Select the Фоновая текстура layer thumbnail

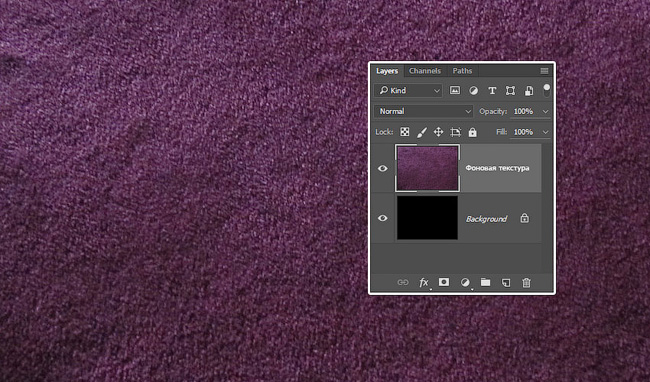click(x=427, y=168)
